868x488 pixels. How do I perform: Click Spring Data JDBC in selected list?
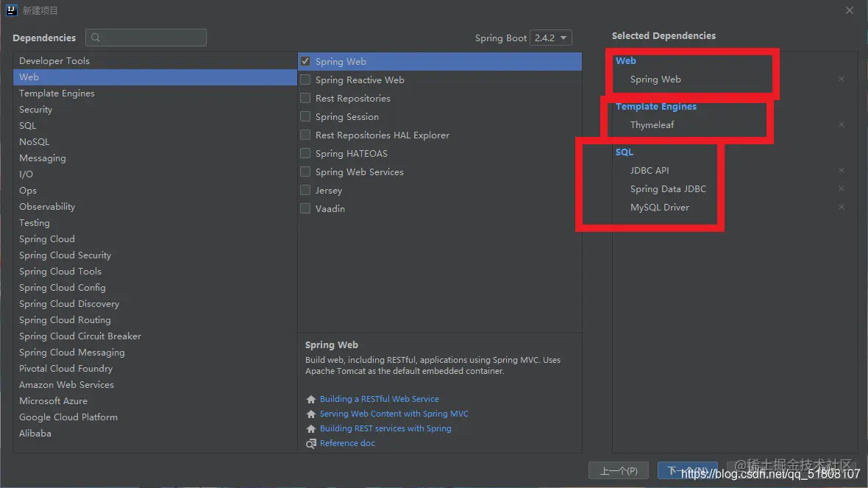coord(668,189)
